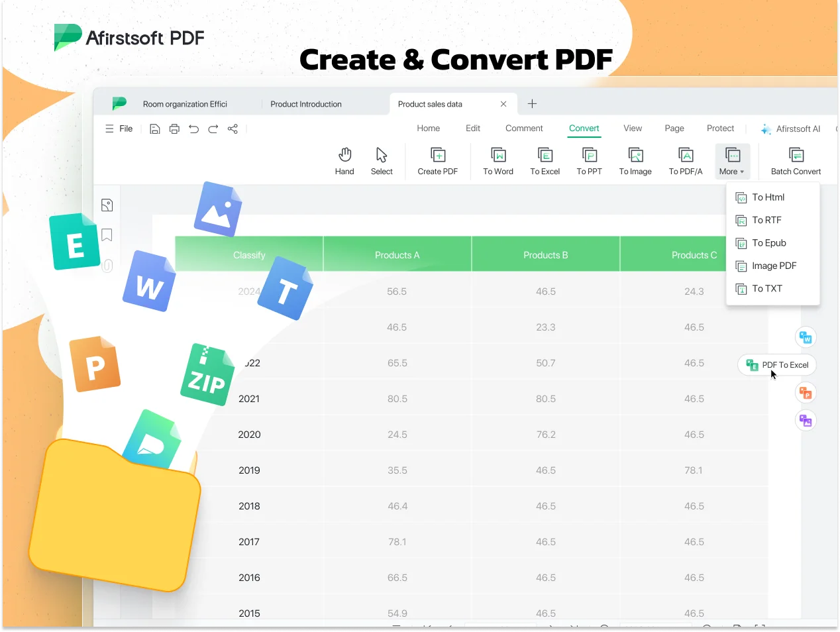
Task: Expand the More conversions dropdown
Action: click(x=733, y=162)
